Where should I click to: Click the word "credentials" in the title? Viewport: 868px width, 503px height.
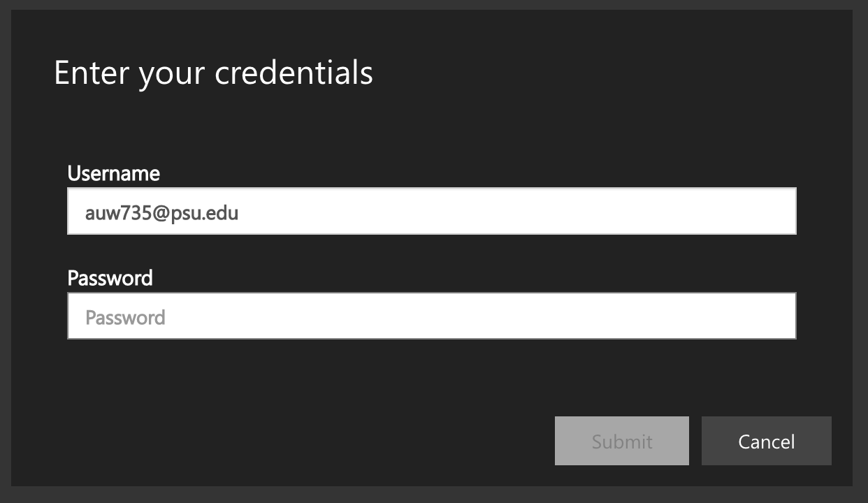[x=294, y=73]
